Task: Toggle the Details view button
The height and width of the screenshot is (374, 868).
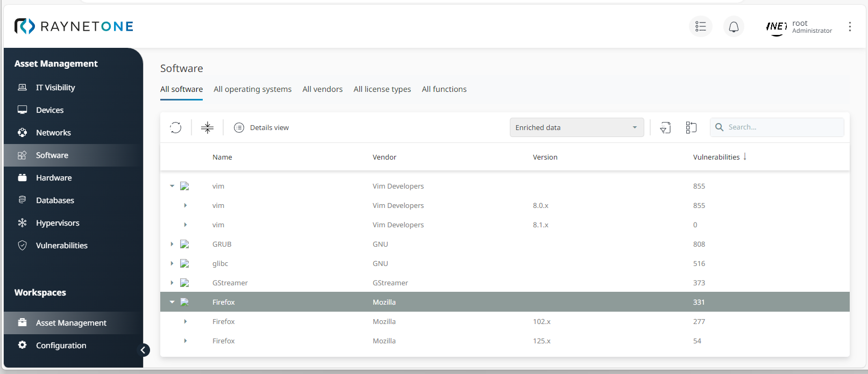Action: pos(262,127)
